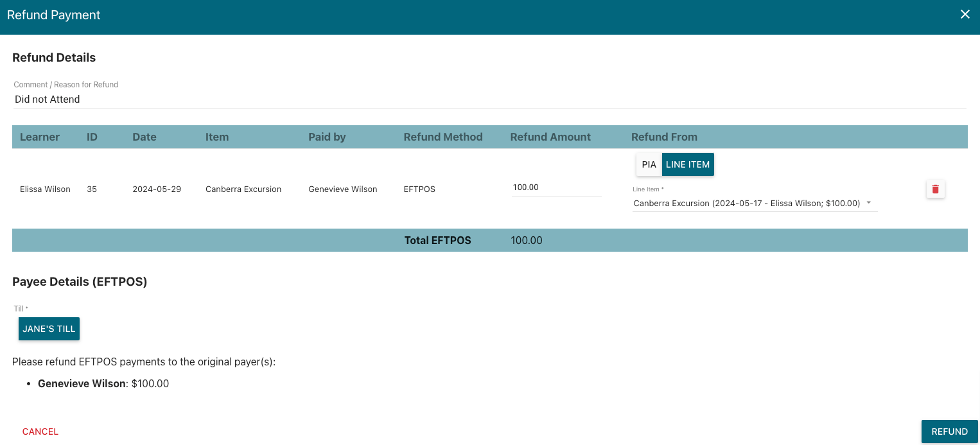Switch refund source to PIA
This screenshot has height=445, width=980.
[x=649, y=164]
